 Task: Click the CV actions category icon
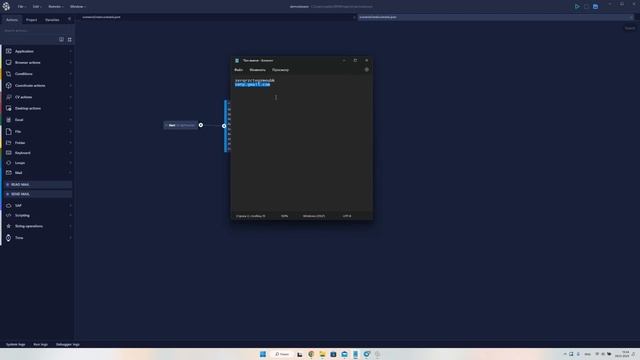tap(9, 97)
